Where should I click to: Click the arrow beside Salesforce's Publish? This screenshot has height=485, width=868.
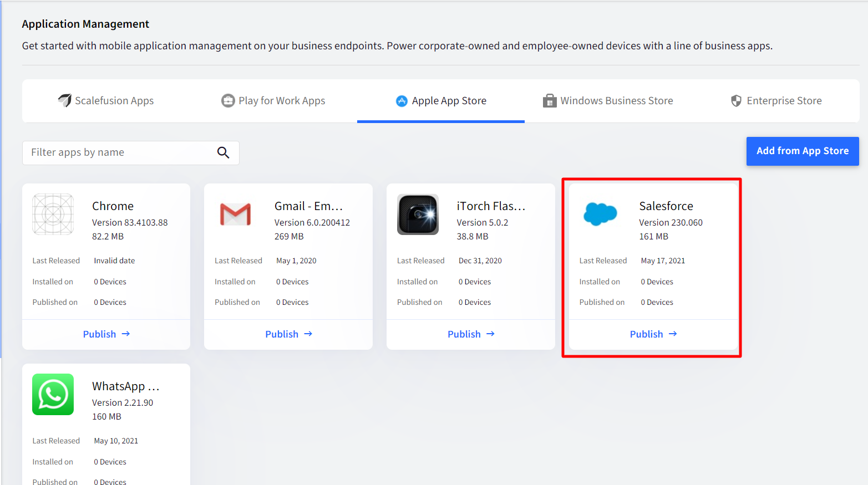pyautogui.click(x=673, y=334)
